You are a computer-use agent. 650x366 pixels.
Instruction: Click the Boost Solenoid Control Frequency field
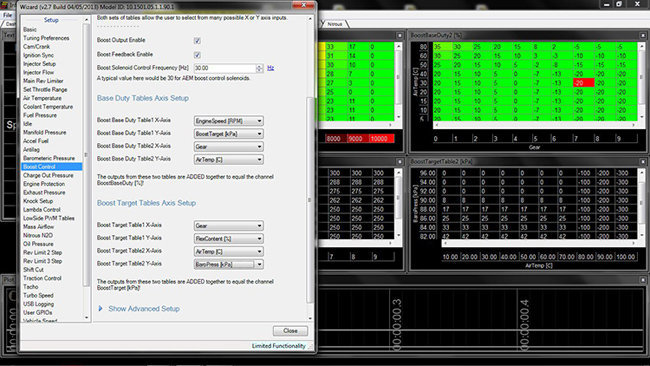tap(225, 68)
